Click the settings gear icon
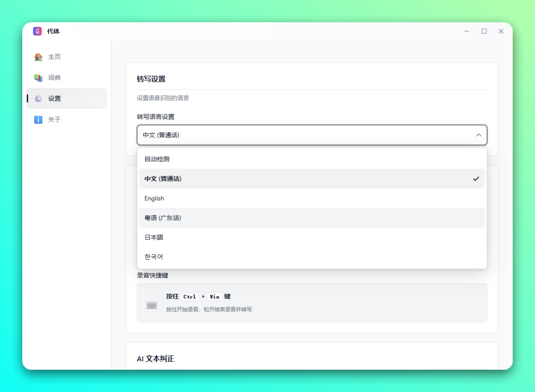This screenshot has width=535, height=392. tap(38, 98)
